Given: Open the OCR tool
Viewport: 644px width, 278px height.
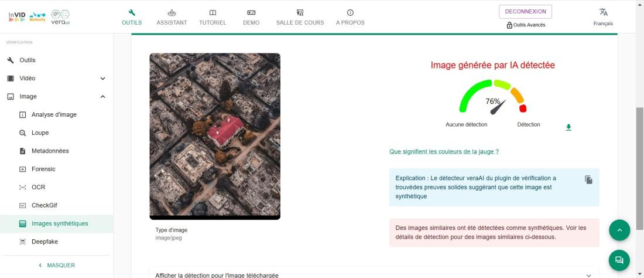Looking at the screenshot, I should point(38,187).
